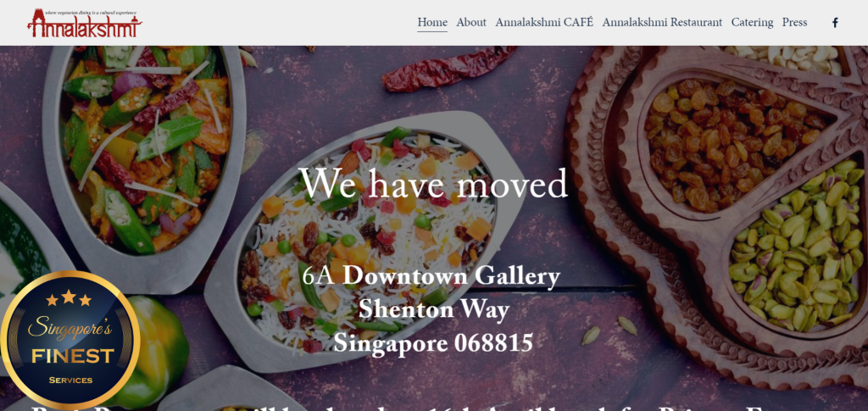Screen dimensions: 868x411
Task: Open the Annalakshmi CAFÉ menu item
Action: 544,23
